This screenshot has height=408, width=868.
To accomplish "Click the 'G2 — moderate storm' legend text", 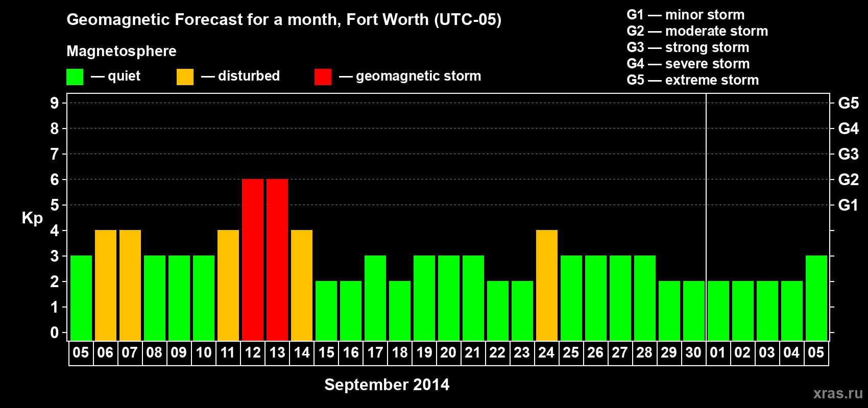I will pos(697,31).
